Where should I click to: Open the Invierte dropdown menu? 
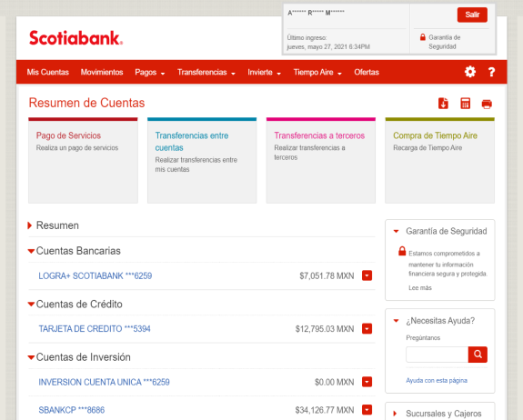point(264,72)
